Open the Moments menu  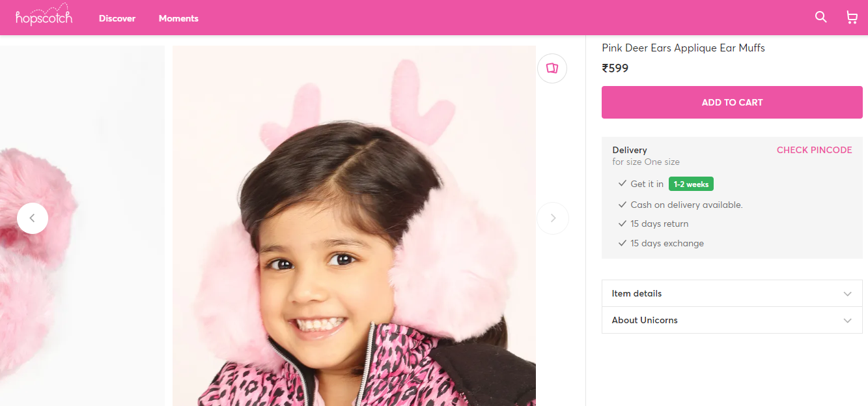[x=178, y=18]
